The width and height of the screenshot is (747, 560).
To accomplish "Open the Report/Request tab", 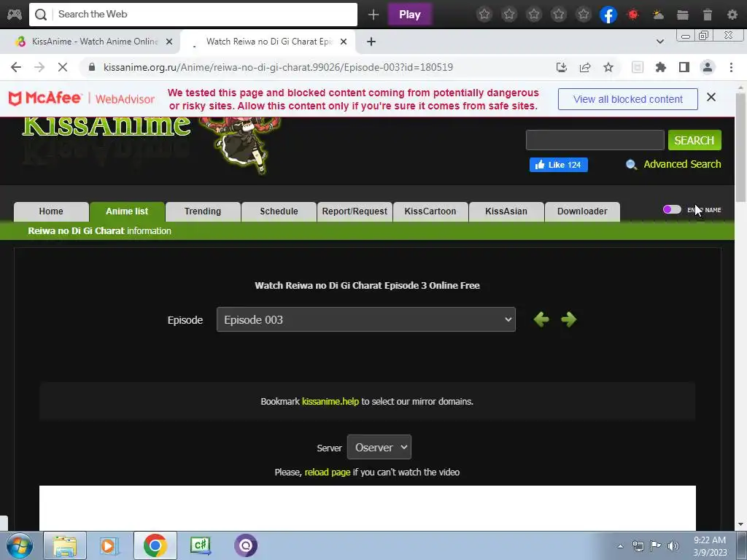I will [x=355, y=211].
